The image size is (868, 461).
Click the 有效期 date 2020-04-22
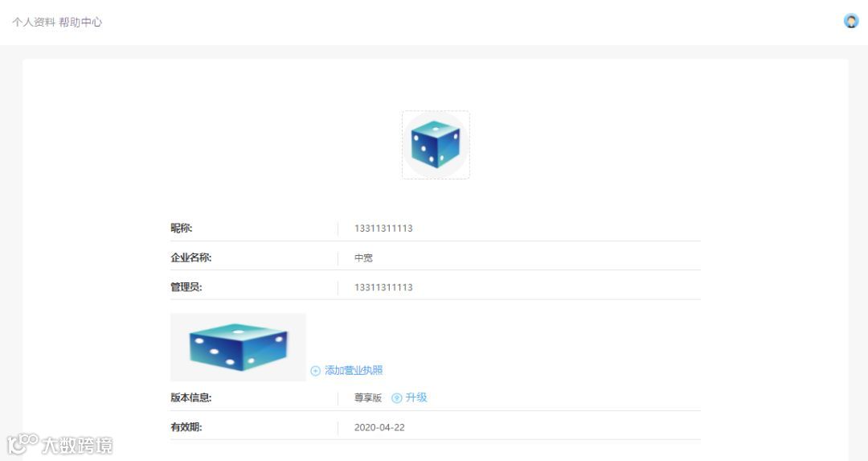[379, 427]
